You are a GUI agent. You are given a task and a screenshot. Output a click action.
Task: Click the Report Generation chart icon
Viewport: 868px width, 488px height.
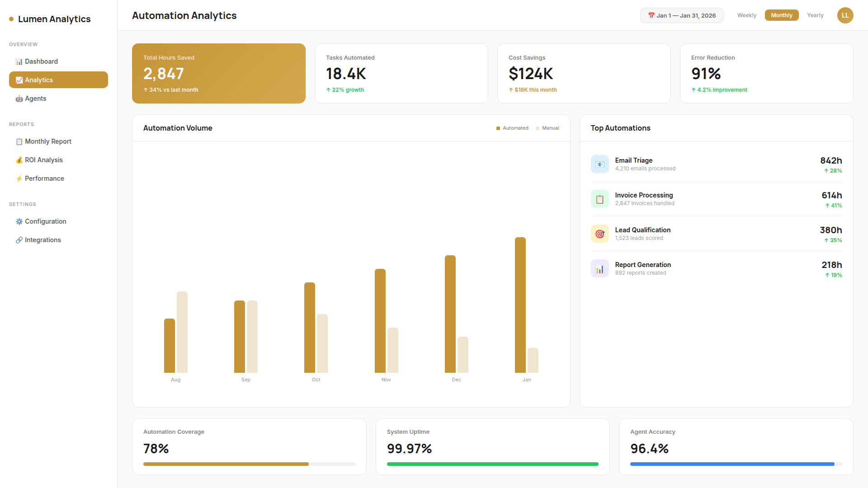600,268
